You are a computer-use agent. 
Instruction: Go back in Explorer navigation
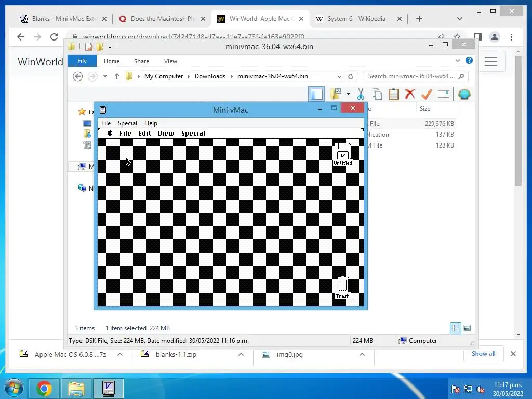point(78,76)
